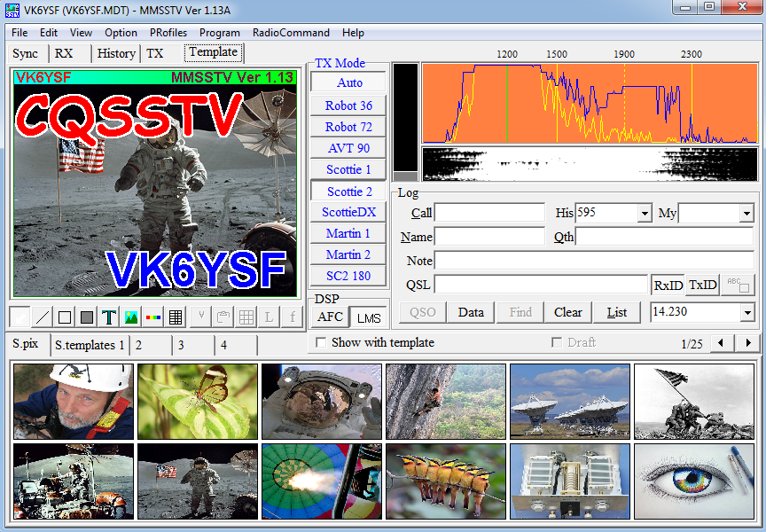Open the Help menu
766x532 pixels.
coord(353,33)
